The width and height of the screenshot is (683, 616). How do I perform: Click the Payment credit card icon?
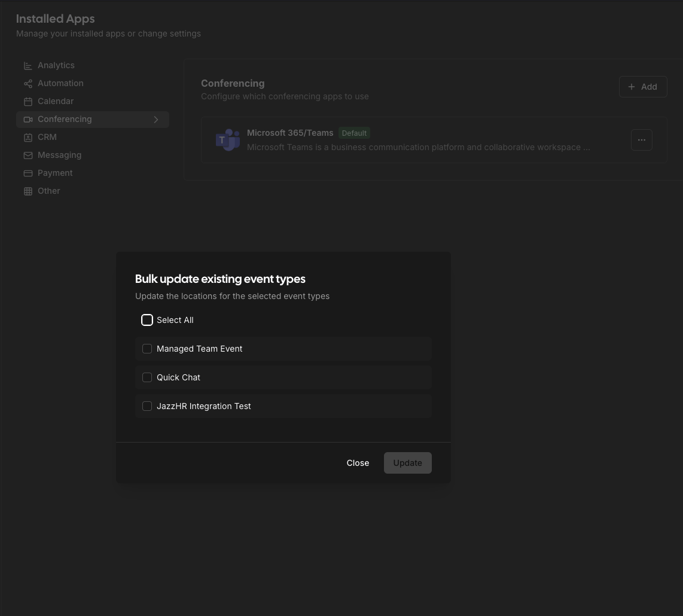(28, 173)
